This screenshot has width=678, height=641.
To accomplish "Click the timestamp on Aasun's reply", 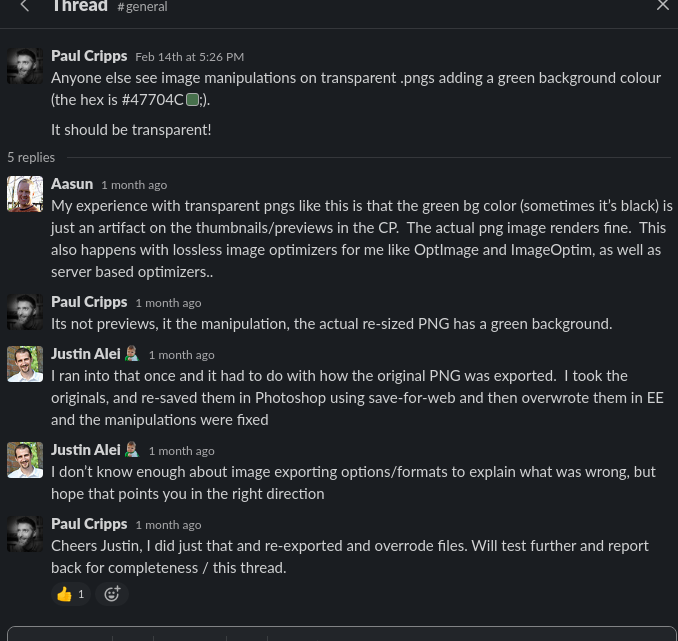I will (134, 185).
